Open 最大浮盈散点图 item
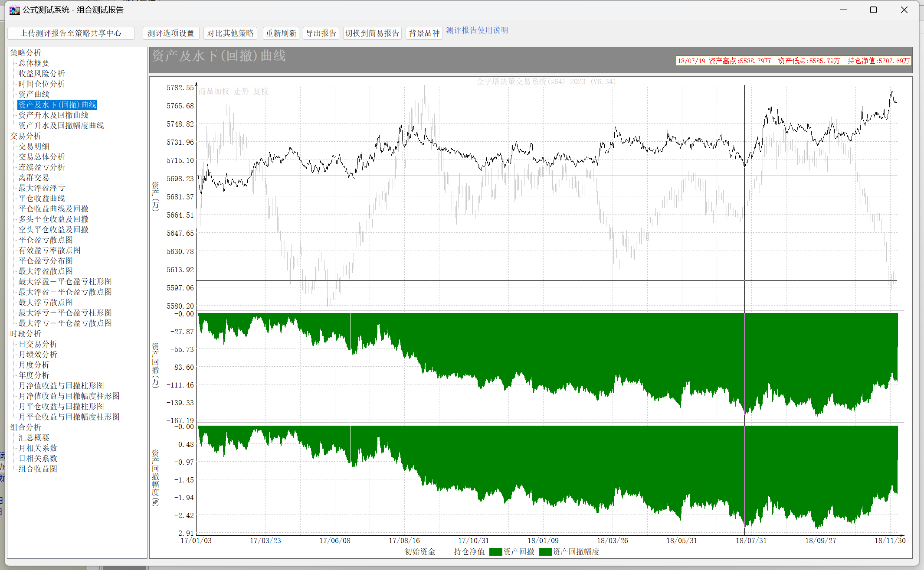 [x=46, y=271]
